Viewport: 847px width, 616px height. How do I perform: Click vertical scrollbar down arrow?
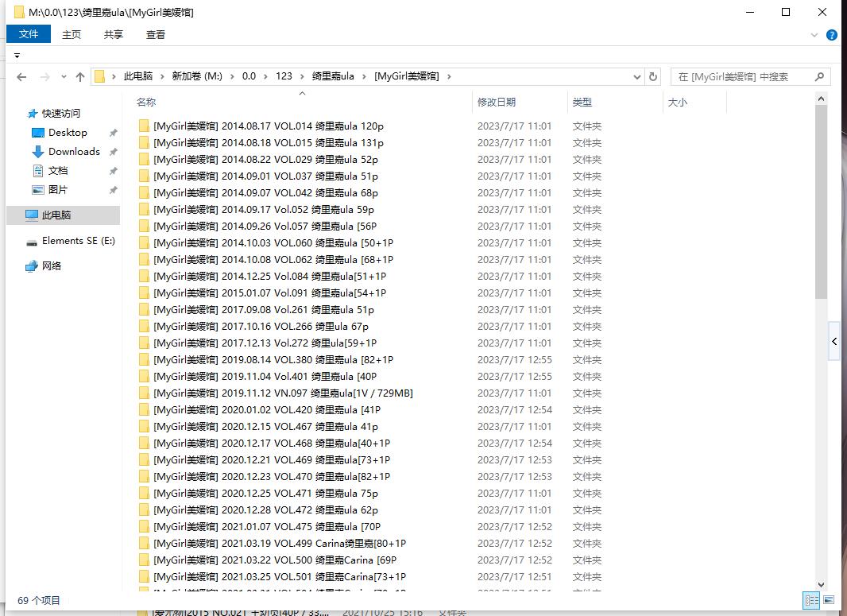pyautogui.click(x=821, y=585)
